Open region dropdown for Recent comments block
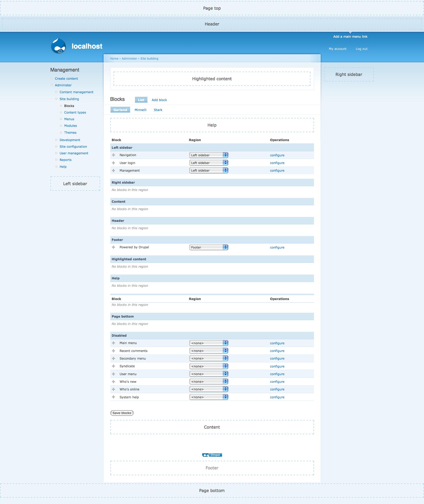This screenshot has height=504, width=424. pos(209,351)
